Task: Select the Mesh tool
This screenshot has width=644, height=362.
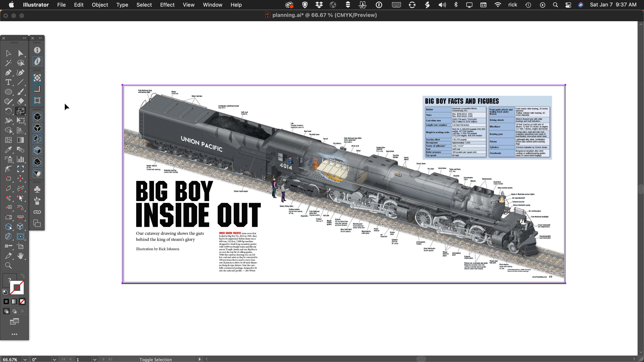Action: pos(8,140)
